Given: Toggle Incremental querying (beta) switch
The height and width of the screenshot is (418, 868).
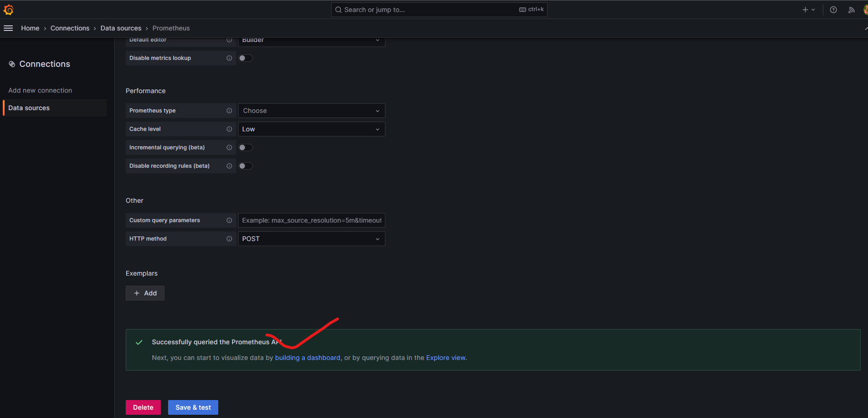Looking at the screenshot, I should (x=245, y=147).
